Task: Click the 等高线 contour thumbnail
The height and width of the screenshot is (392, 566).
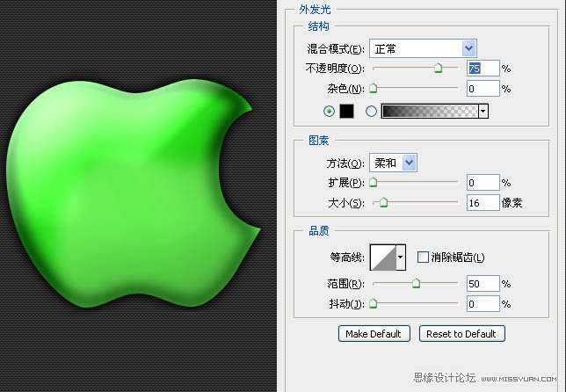Action: pyautogui.click(x=383, y=258)
